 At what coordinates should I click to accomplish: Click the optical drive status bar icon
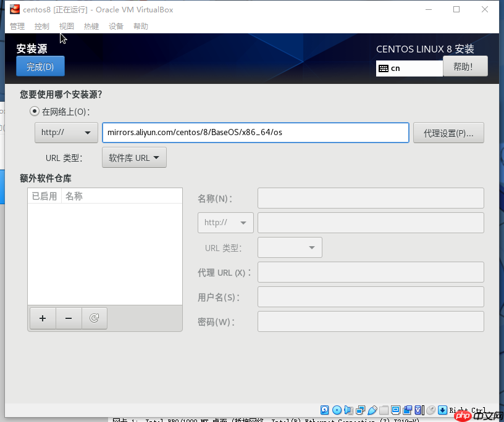(337, 410)
